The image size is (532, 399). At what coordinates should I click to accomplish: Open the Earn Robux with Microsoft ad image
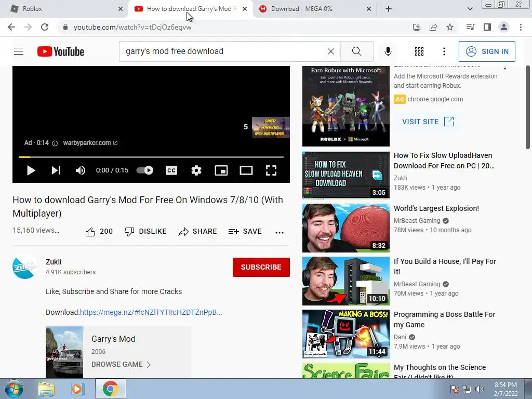pyautogui.click(x=345, y=106)
